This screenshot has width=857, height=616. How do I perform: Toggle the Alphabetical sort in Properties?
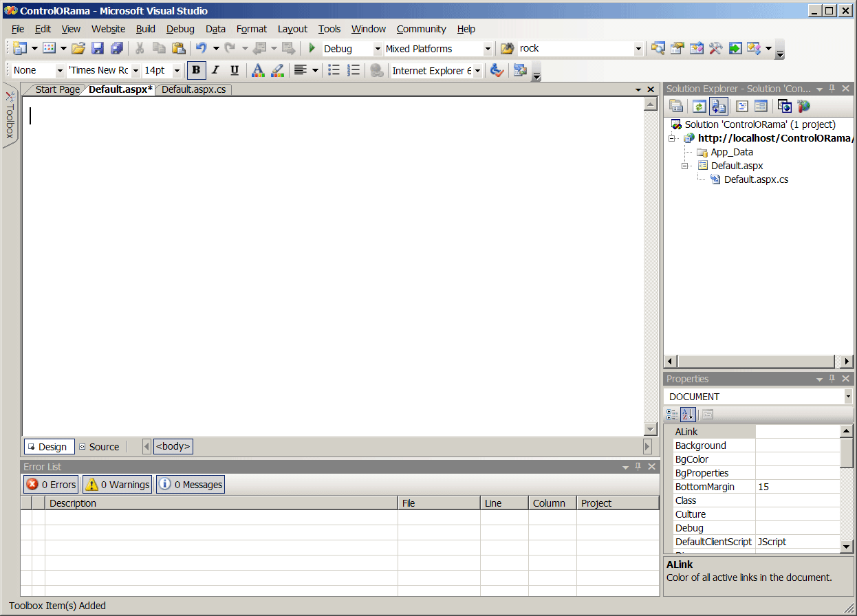tap(688, 415)
